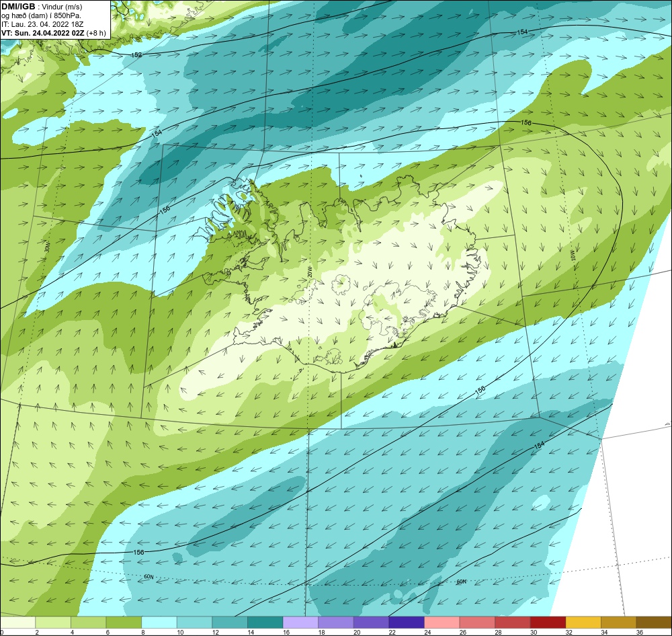Click legend value '24'
The height and width of the screenshot is (636, 672).
[427, 632]
